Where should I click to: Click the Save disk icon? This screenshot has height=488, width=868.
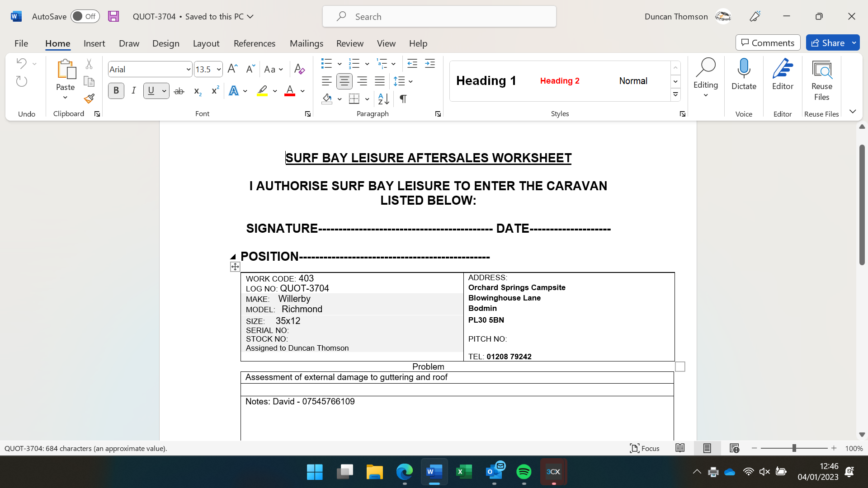[x=113, y=17]
